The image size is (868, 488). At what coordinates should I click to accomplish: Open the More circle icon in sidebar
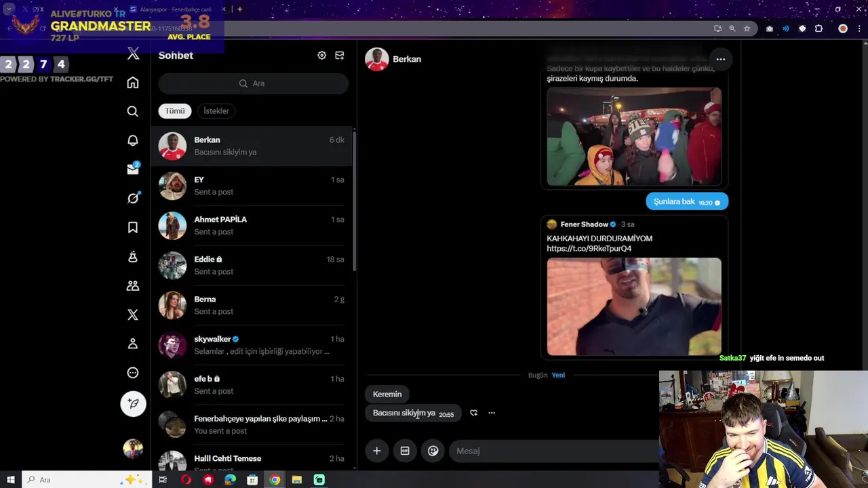pyautogui.click(x=133, y=373)
